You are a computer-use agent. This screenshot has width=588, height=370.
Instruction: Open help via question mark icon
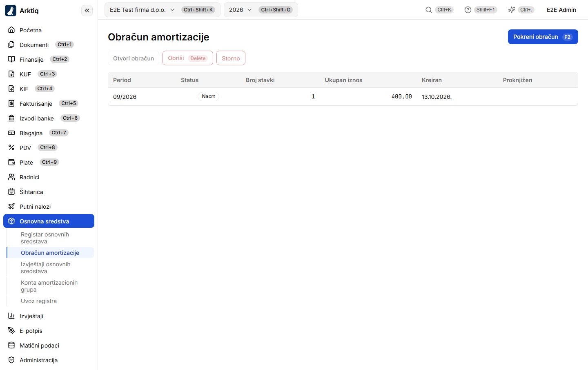tap(468, 10)
